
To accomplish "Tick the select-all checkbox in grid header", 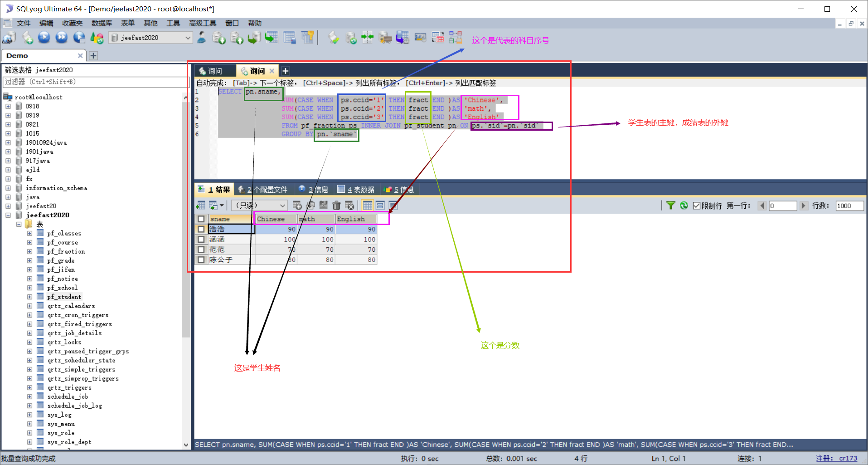I will pos(201,219).
